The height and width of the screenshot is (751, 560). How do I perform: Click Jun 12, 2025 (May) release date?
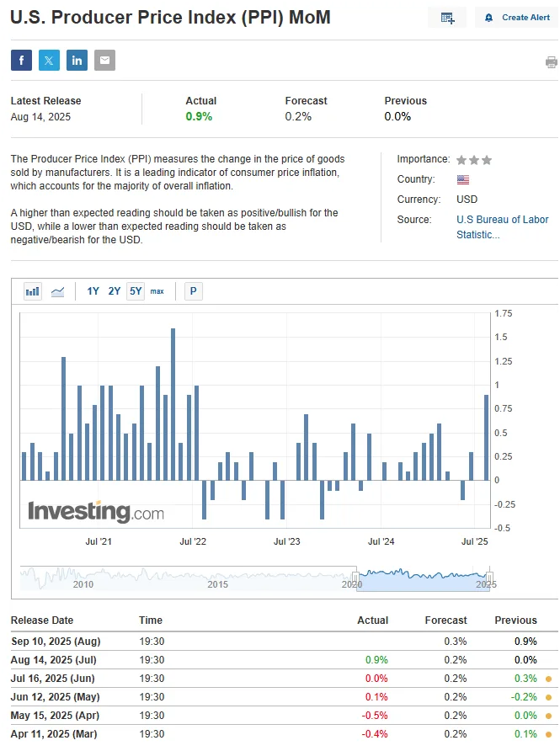click(55, 697)
